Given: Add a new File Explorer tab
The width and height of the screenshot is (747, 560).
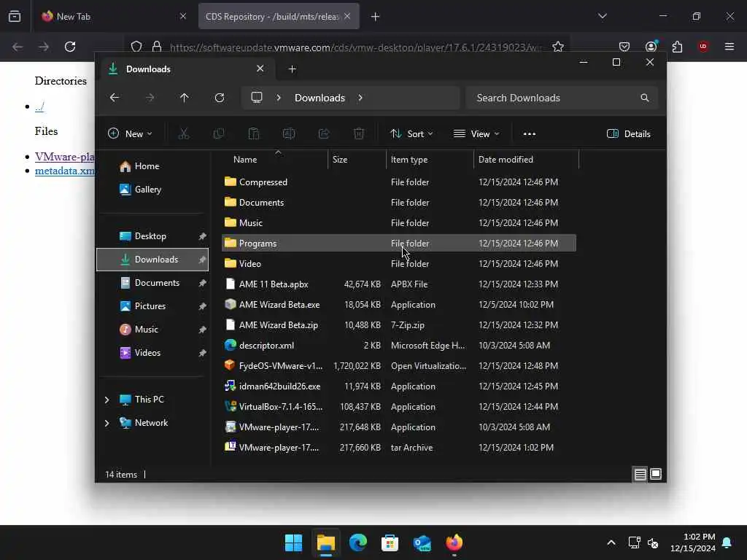Looking at the screenshot, I should (292, 69).
